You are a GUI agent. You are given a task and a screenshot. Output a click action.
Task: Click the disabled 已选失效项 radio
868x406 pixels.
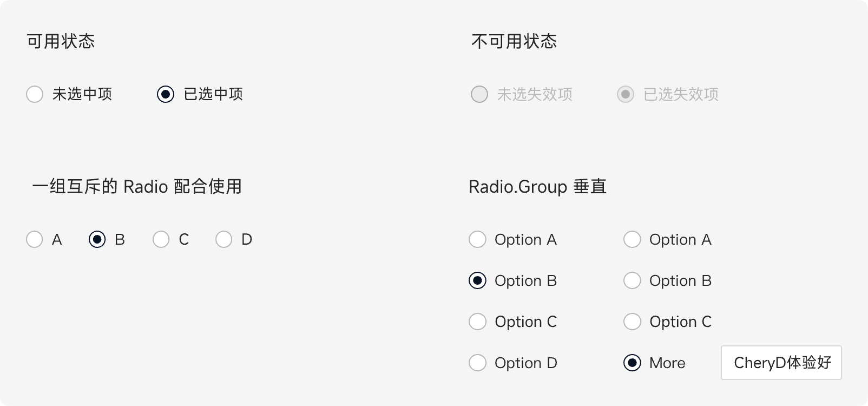[x=626, y=94]
